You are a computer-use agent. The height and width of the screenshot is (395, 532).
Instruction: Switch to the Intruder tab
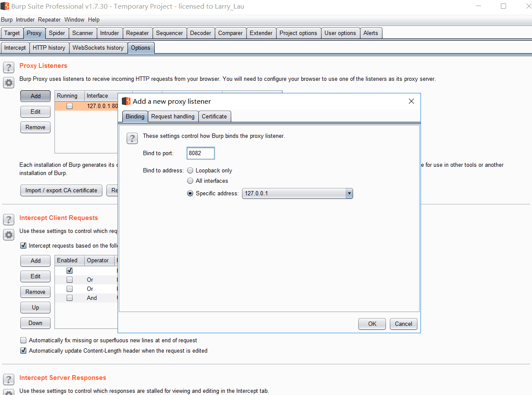pyautogui.click(x=110, y=33)
